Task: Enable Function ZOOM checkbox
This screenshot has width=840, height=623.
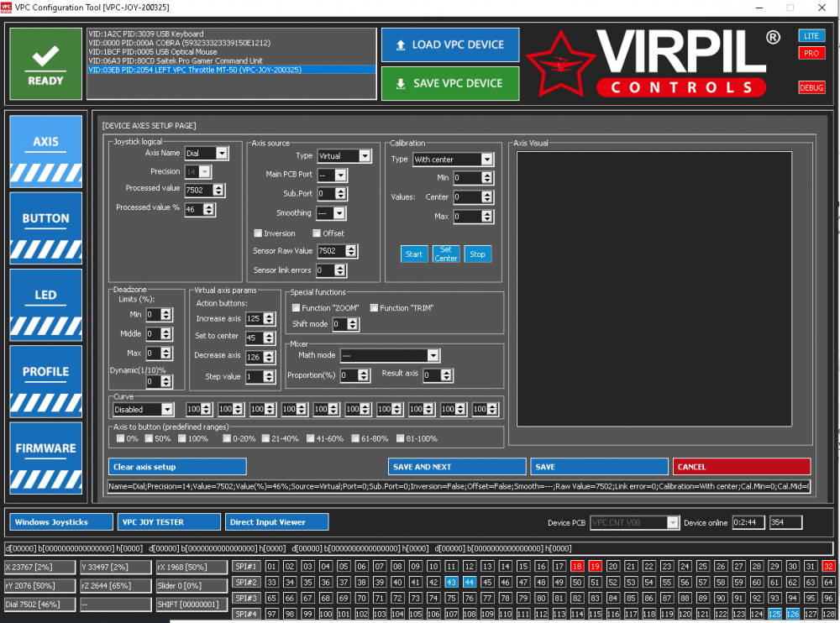Action: (x=296, y=308)
